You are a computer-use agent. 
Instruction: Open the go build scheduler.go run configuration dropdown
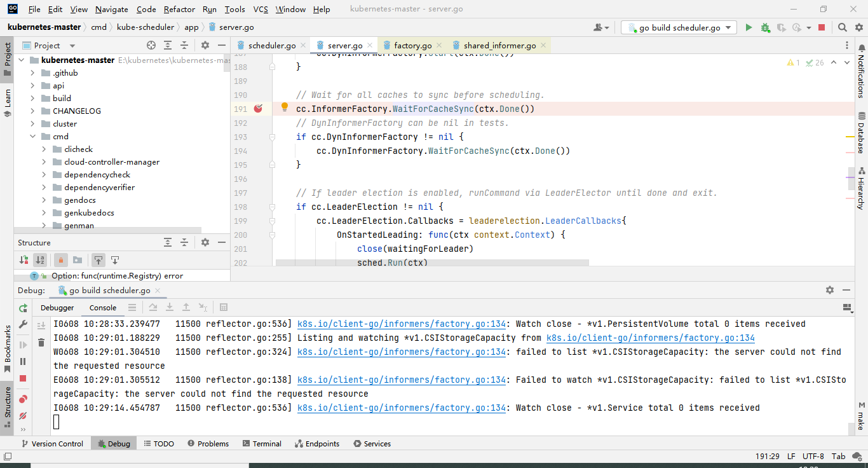tap(679, 27)
